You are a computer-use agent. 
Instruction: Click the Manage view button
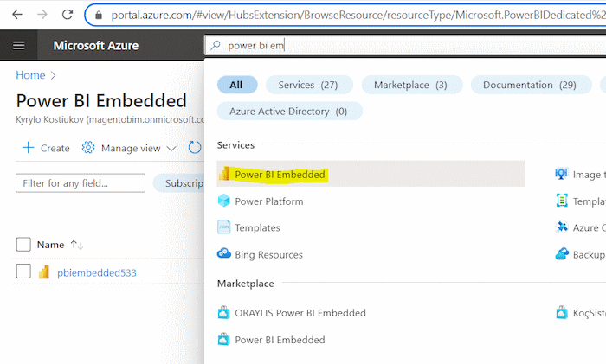tap(129, 148)
